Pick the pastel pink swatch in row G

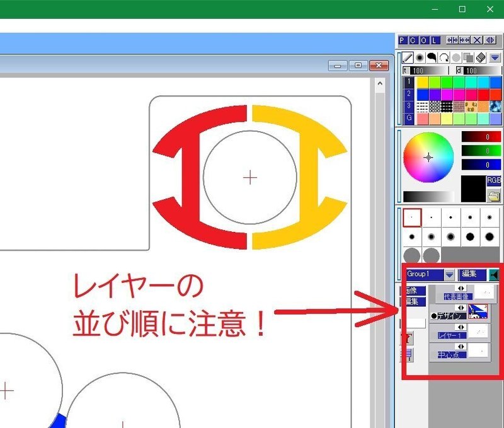(422, 119)
